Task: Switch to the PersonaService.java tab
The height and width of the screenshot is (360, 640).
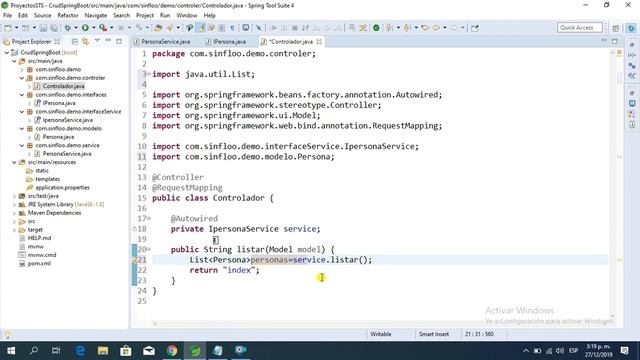Action: (166, 42)
